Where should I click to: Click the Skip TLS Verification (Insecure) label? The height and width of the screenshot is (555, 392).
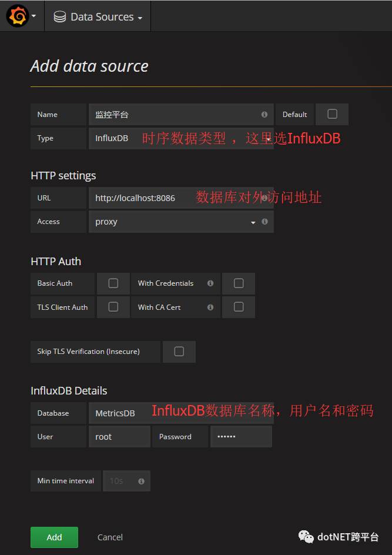click(x=88, y=352)
